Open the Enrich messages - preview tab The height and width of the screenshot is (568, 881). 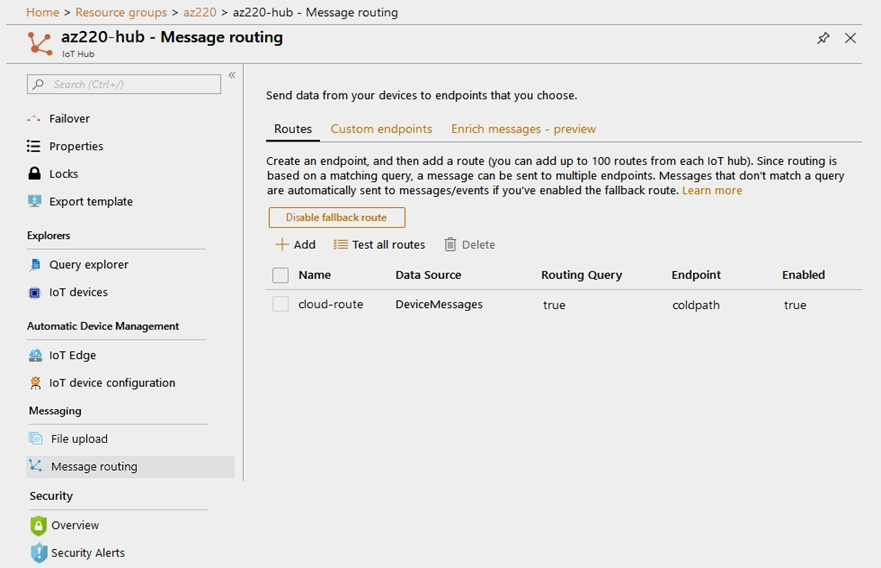[523, 129]
